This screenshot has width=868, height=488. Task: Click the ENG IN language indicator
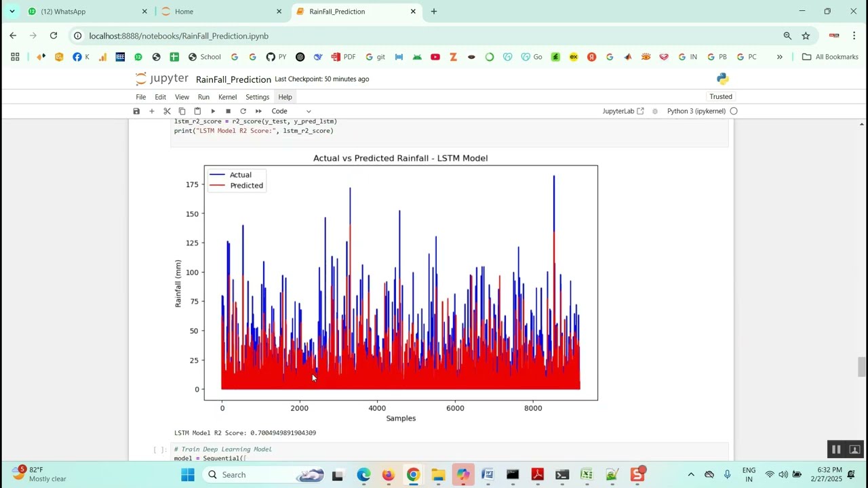click(x=749, y=474)
